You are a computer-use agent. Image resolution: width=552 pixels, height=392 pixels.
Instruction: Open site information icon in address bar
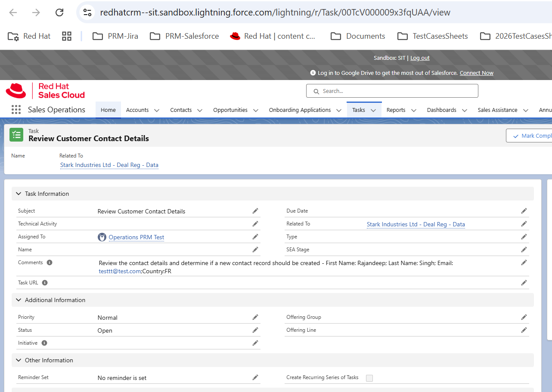click(87, 12)
